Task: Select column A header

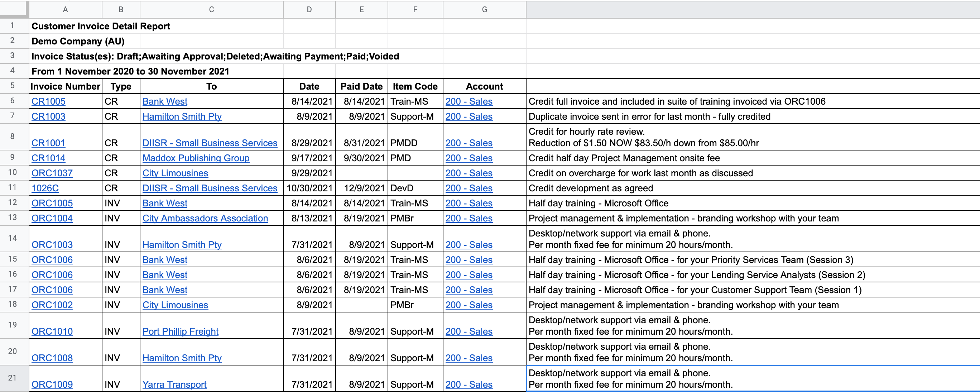Action: (x=66, y=10)
